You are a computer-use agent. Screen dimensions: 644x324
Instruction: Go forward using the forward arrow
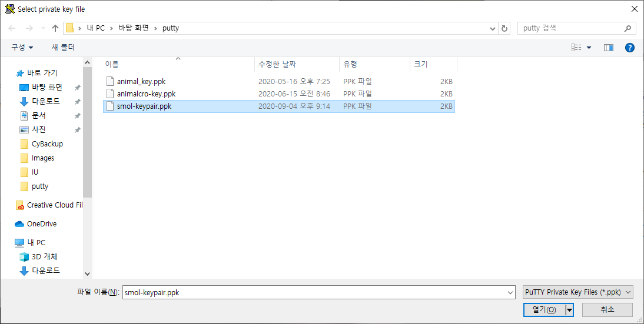pos(29,28)
